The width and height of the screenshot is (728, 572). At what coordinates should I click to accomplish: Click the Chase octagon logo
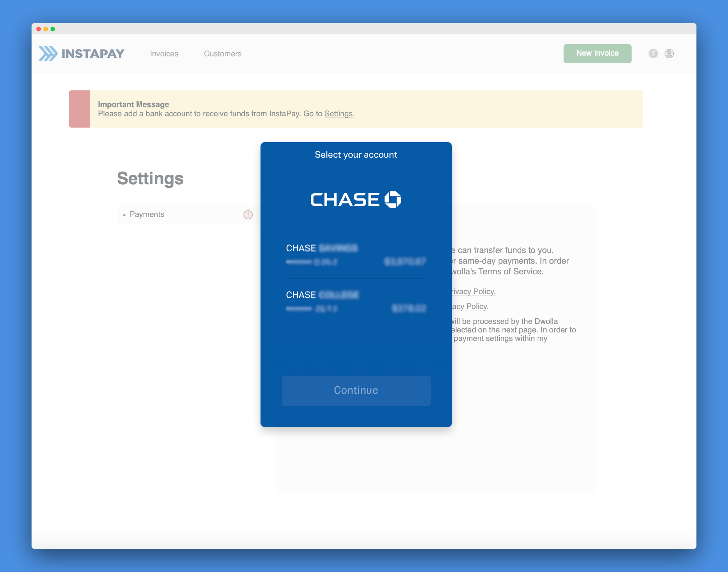[x=393, y=200]
